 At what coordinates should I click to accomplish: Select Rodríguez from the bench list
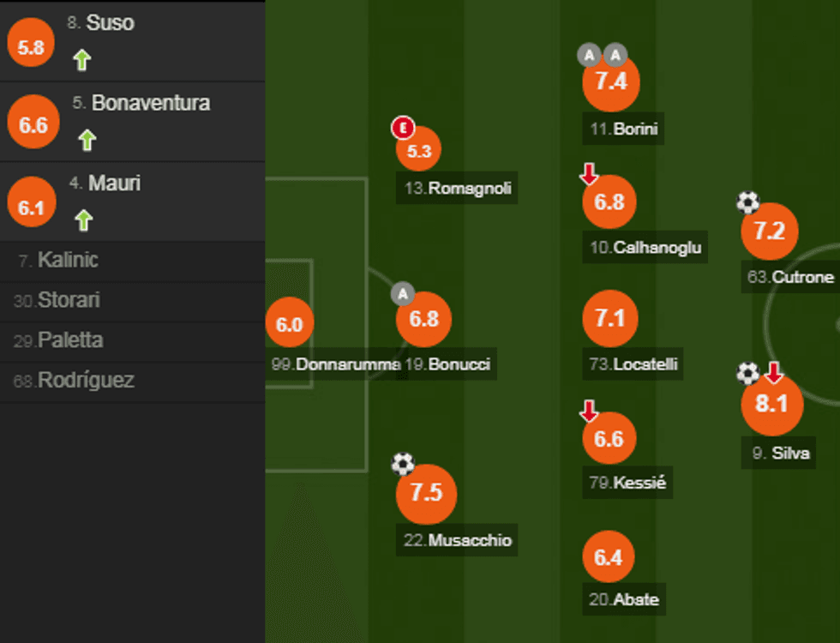pyautogui.click(x=86, y=381)
